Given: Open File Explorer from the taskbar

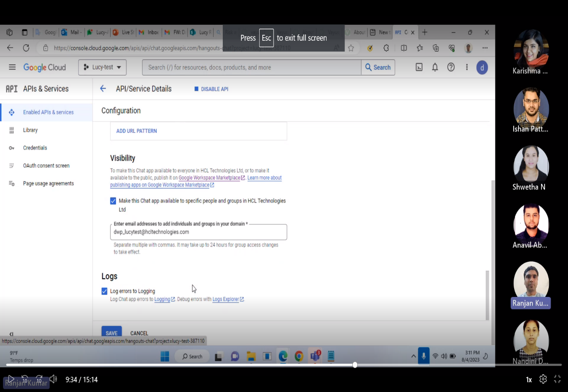Looking at the screenshot, I should pos(251,356).
